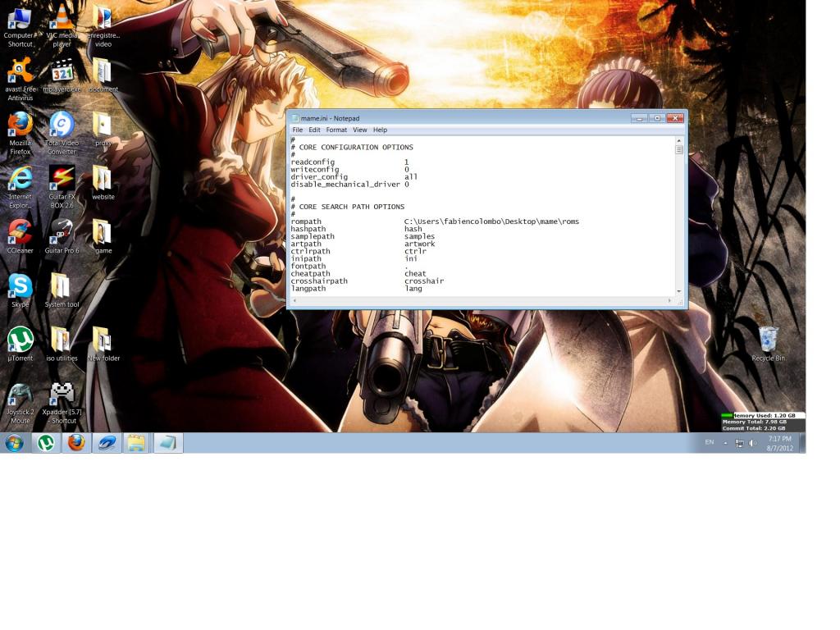The height and width of the screenshot is (630, 840).
Task: Click the network icon in the system tray
Action: [x=739, y=443]
